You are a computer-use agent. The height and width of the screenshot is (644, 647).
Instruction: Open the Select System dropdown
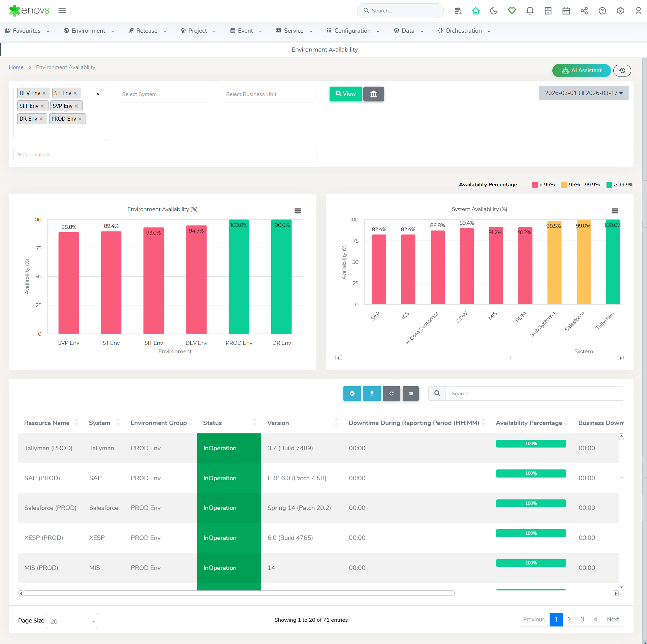[165, 94]
